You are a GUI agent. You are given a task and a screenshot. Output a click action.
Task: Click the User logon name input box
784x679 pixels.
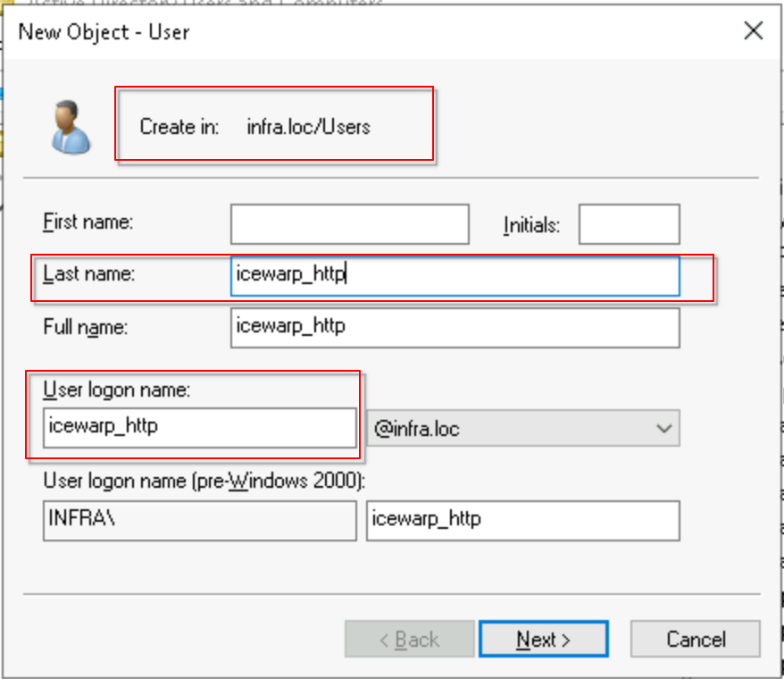[199, 428]
